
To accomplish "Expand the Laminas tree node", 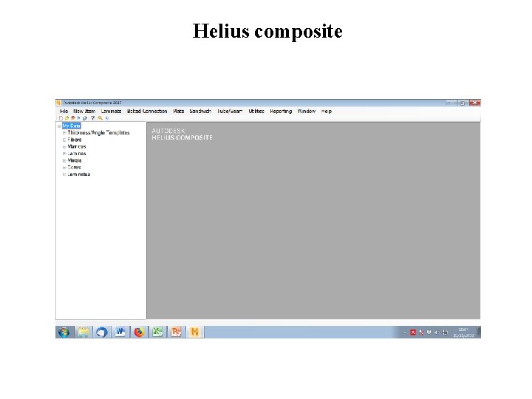I will pyautogui.click(x=64, y=154).
